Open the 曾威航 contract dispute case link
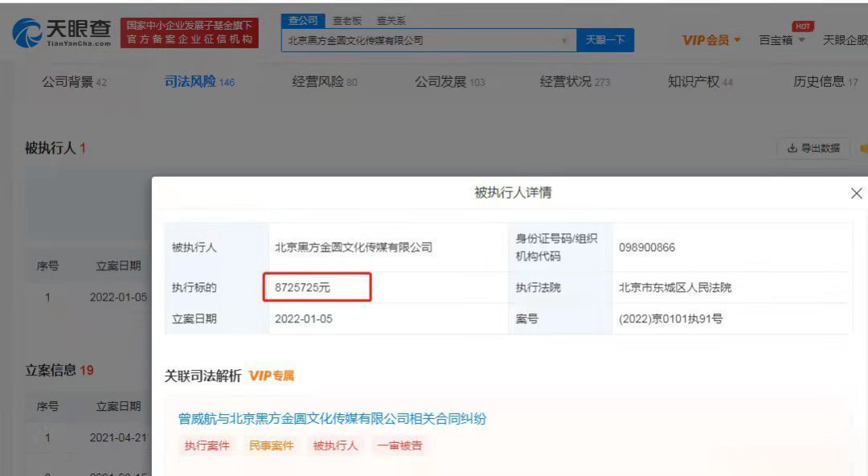 (332, 419)
